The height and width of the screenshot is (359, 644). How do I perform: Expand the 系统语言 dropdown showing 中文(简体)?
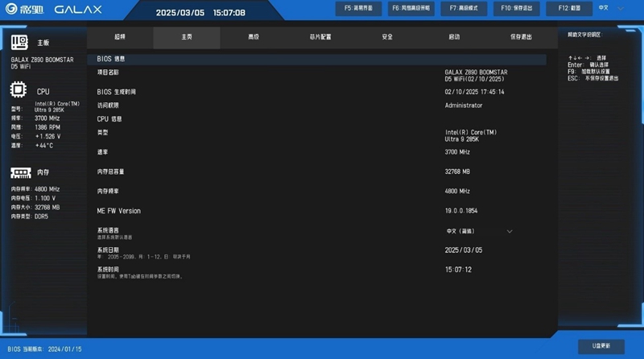point(509,231)
